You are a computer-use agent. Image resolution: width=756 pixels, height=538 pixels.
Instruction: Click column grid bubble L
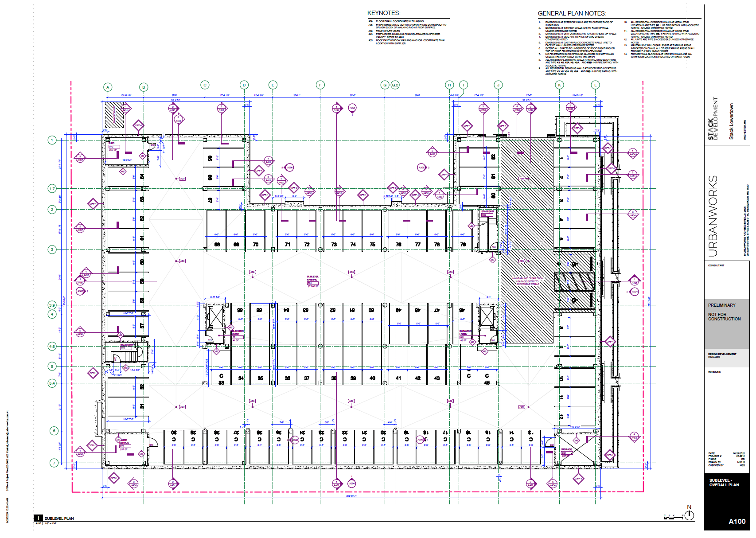point(595,85)
